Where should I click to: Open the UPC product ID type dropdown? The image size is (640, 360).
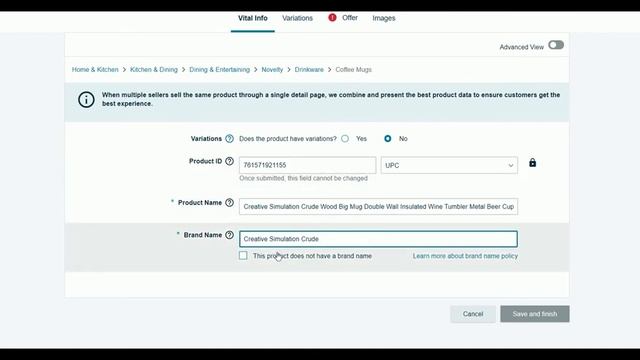(449, 165)
